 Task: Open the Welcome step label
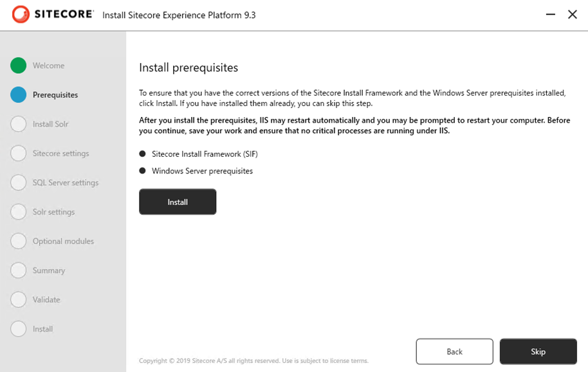click(x=48, y=66)
